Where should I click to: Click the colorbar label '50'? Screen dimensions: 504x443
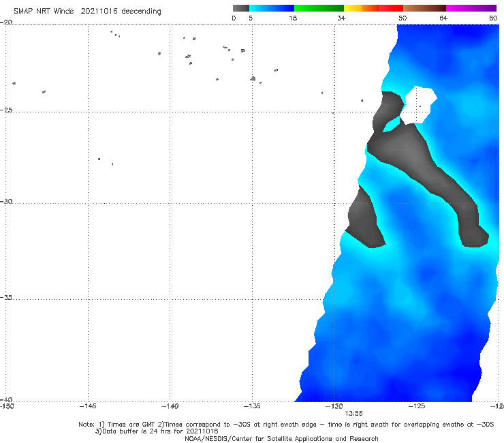point(403,18)
